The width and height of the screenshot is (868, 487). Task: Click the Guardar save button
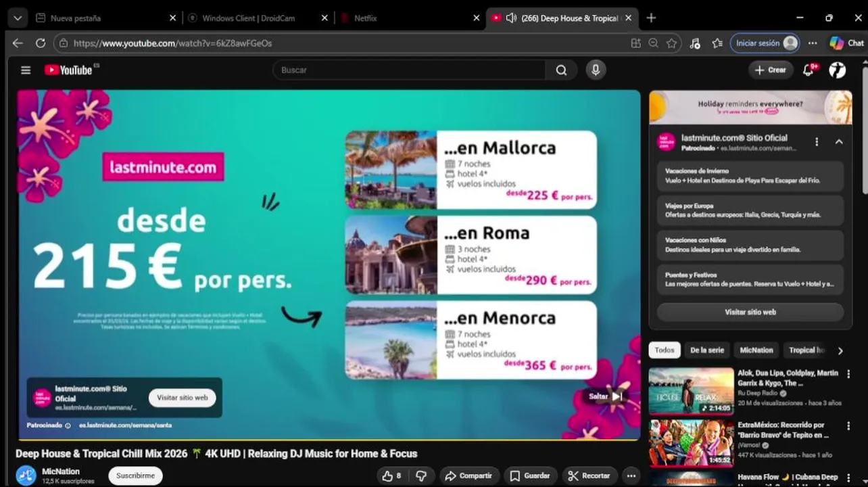(x=530, y=476)
